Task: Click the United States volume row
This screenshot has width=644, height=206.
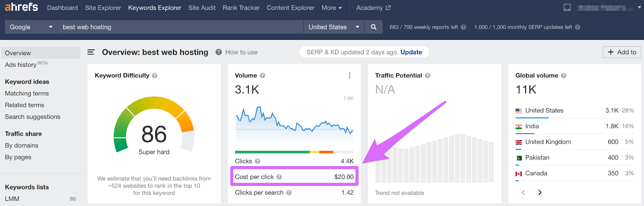Action: pos(575,111)
